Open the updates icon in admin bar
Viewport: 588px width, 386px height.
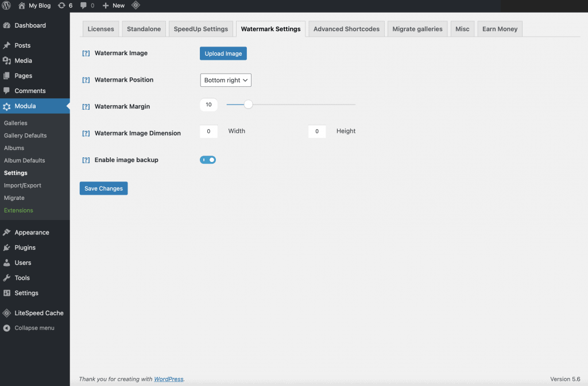click(62, 6)
